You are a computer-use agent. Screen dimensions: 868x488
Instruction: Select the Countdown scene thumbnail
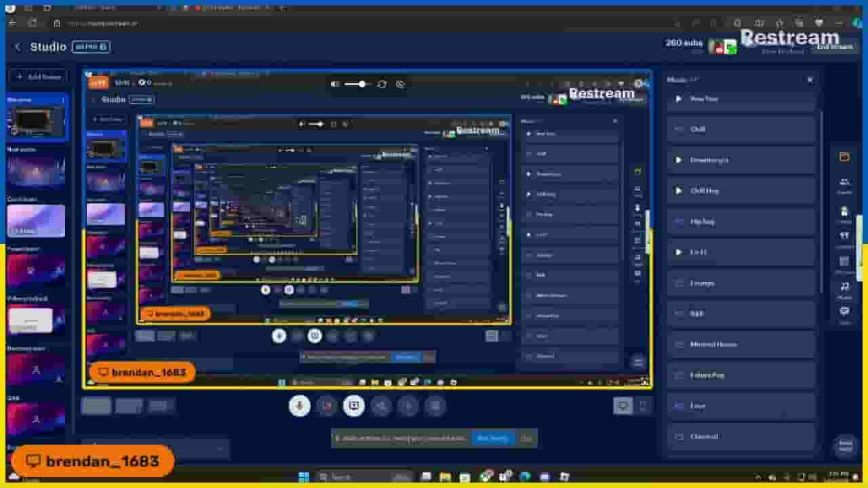coord(36,221)
